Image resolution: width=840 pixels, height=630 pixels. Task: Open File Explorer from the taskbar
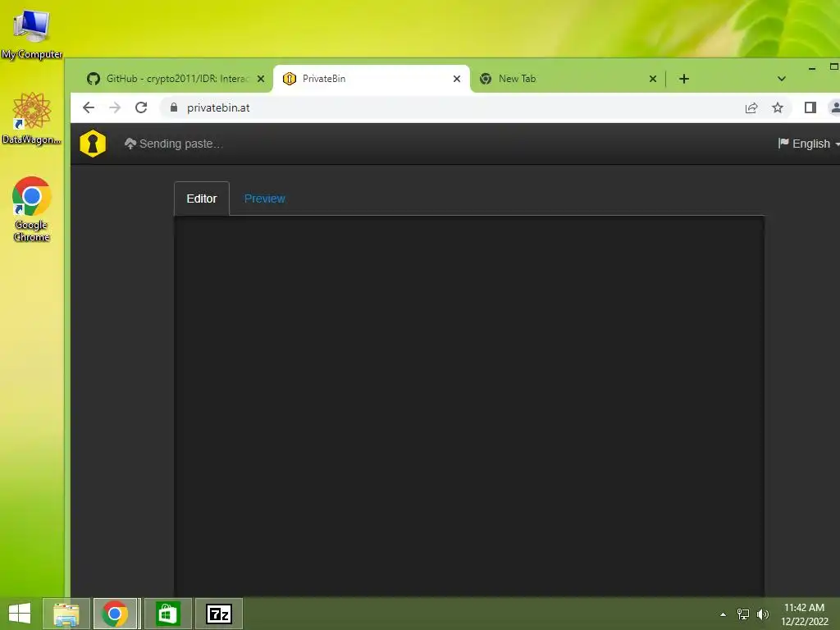(x=66, y=614)
